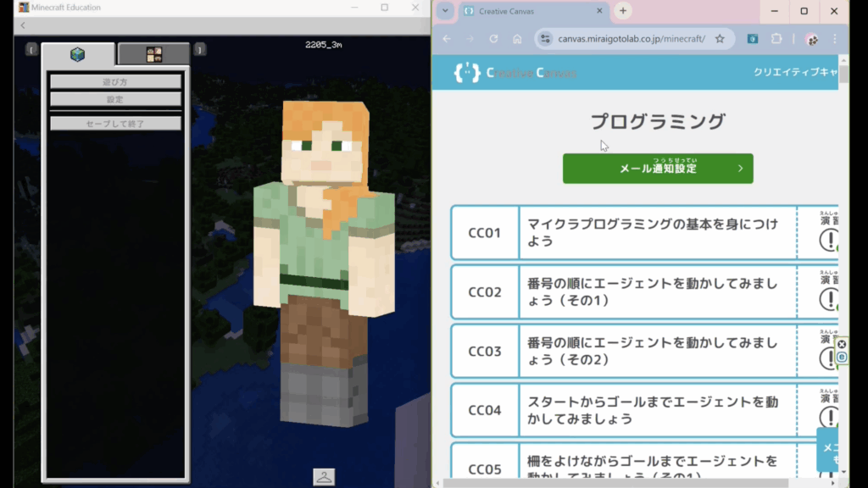Viewport: 868px width, 488px height.
Task: Click the Alex character skin preview
Action: [324, 263]
